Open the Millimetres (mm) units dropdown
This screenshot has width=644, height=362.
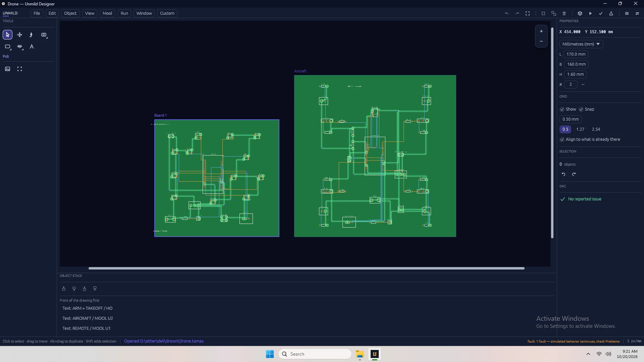[x=581, y=44]
